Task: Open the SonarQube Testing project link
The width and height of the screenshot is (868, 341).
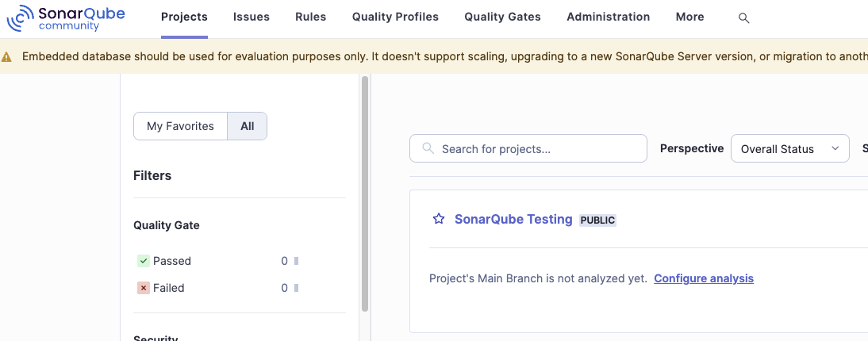Action: [x=513, y=219]
